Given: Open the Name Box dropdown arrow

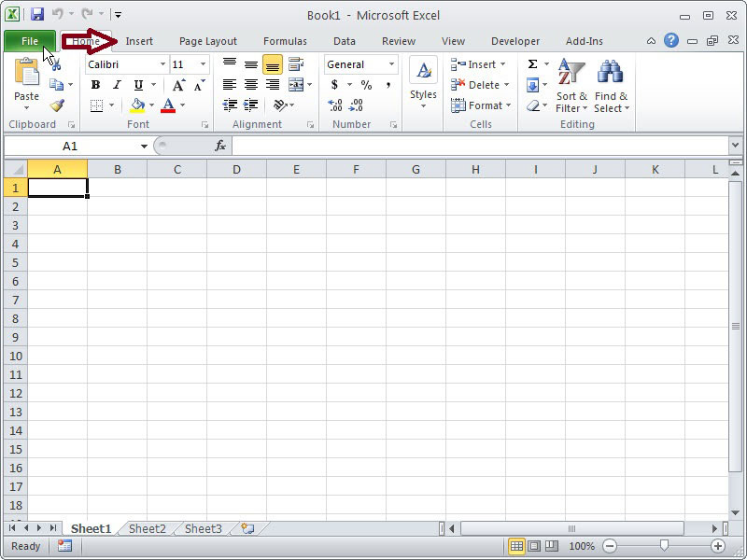Looking at the screenshot, I should pos(144,147).
